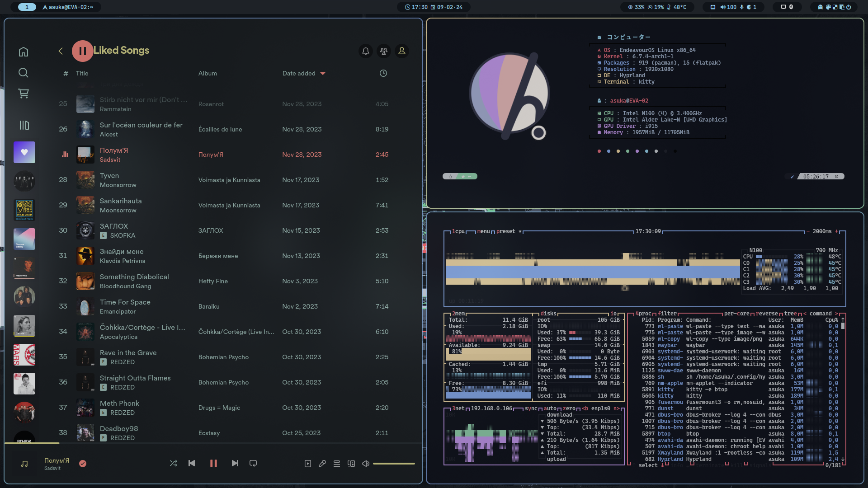Sort by Date added dropdown arrow

tap(323, 74)
